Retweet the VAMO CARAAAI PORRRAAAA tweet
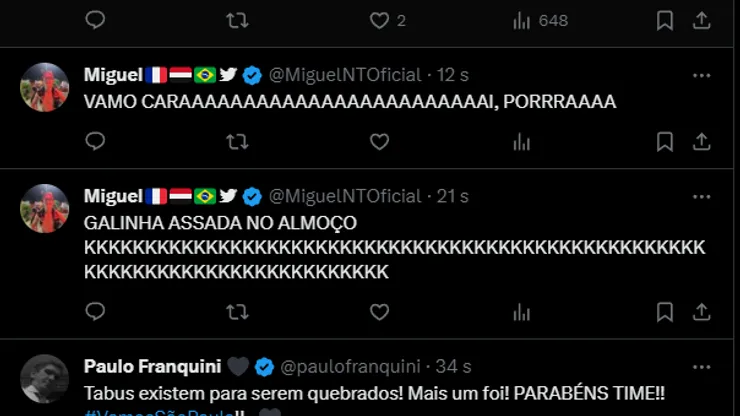This screenshot has height=416, width=740. pyautogui.click(x=237, y=142)
